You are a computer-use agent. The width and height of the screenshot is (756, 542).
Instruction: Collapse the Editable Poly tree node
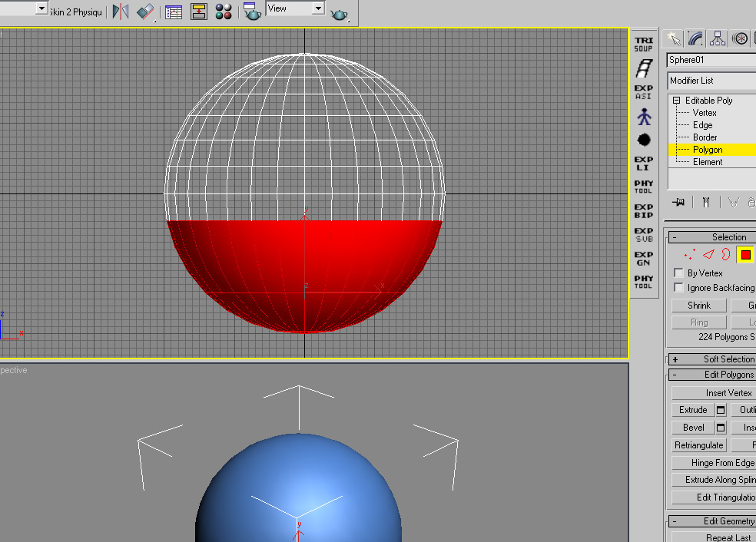click(677, 101)
